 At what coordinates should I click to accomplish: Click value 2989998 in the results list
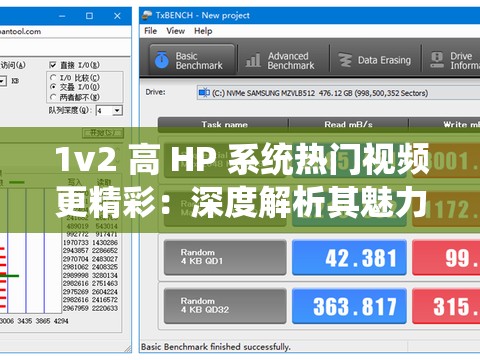[x=76, y=275]
